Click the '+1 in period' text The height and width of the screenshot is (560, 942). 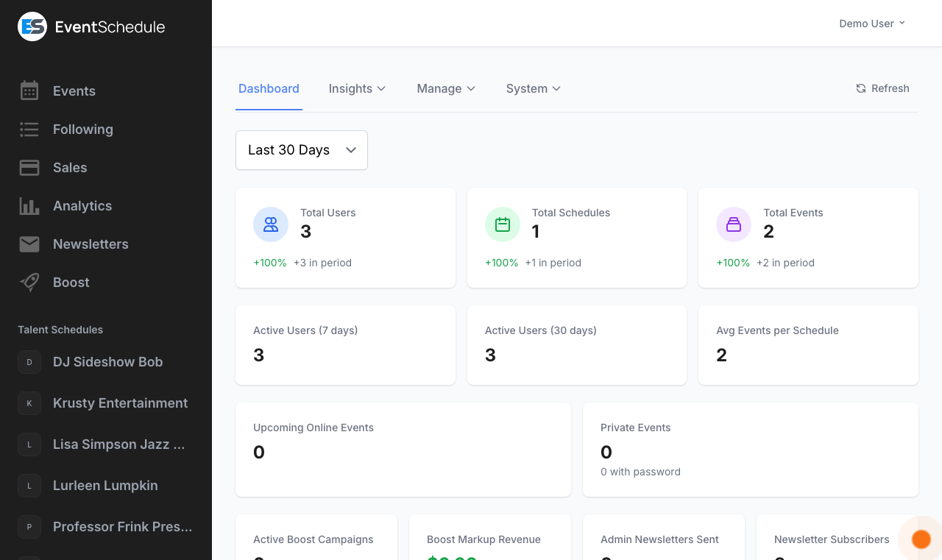click(x=553, y=263)
